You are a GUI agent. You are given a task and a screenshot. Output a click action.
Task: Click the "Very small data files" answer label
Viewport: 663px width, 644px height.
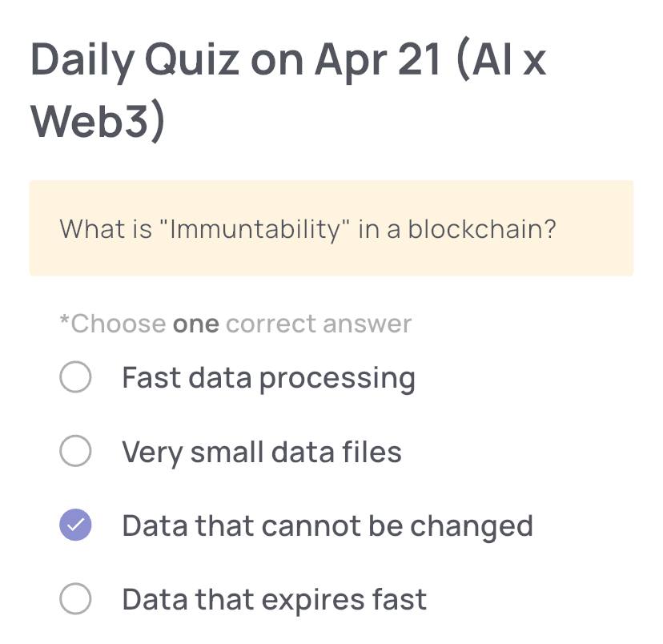(261, 453)
